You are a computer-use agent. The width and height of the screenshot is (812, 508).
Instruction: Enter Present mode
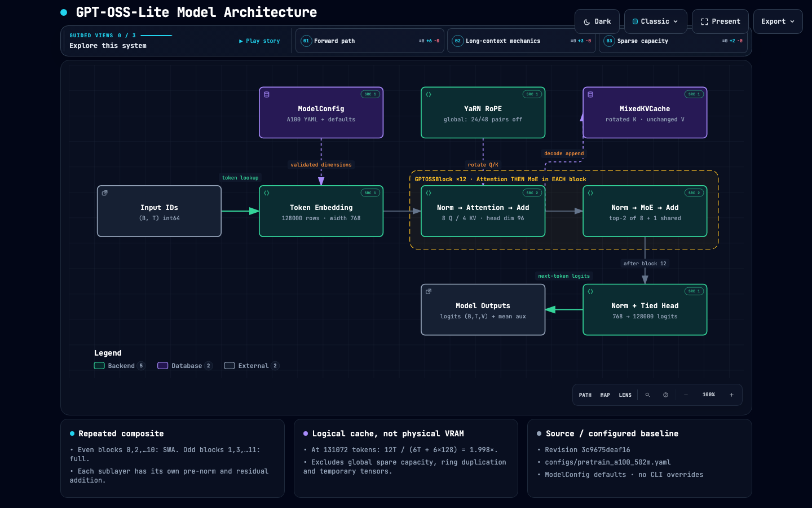(721, 21)
